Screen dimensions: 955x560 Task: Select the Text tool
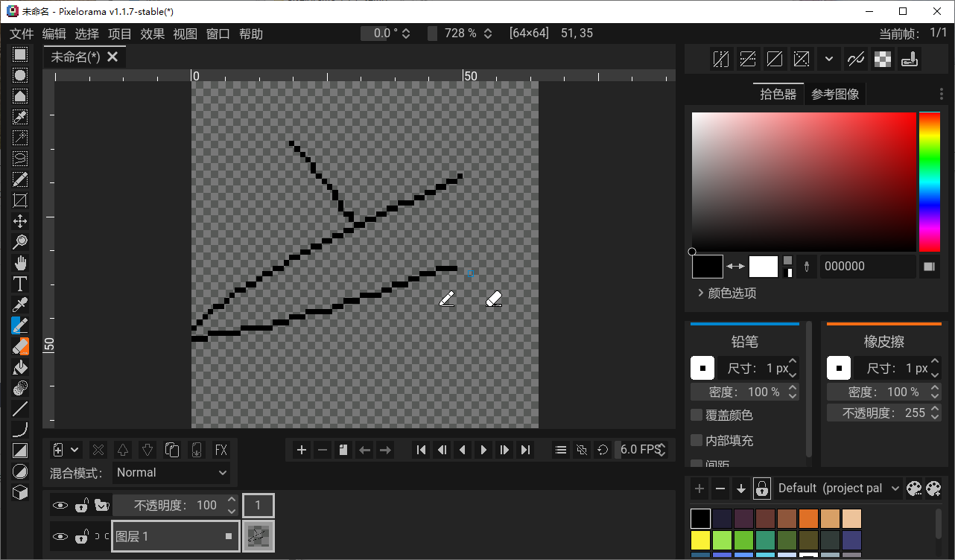click(x=20, y=282)
